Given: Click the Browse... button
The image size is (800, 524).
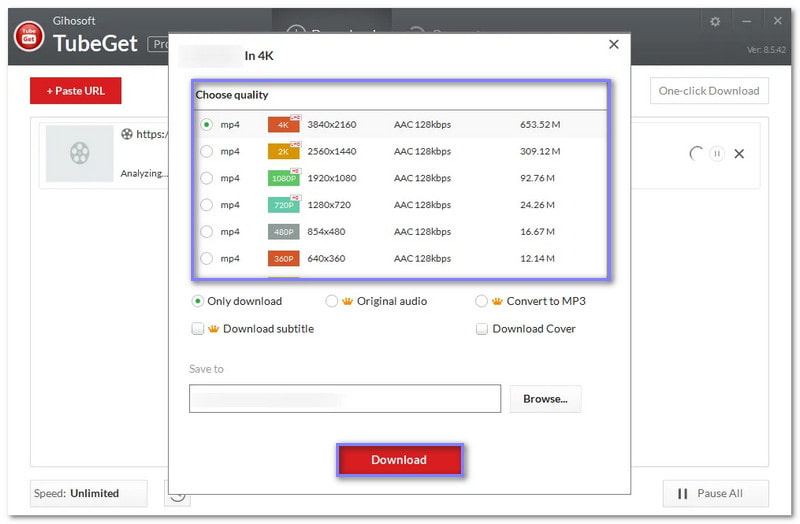Looking at the screenshot, I should pos(545,399).
